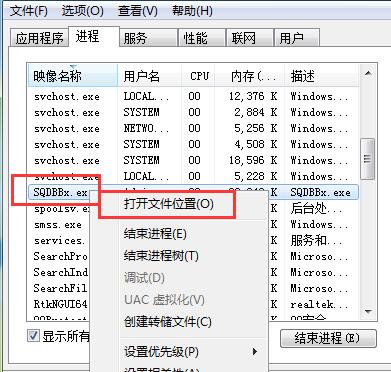Screen dimensions: 391x372
Task: Open the 文件(F) menu
Action: (x=29, y=11)
